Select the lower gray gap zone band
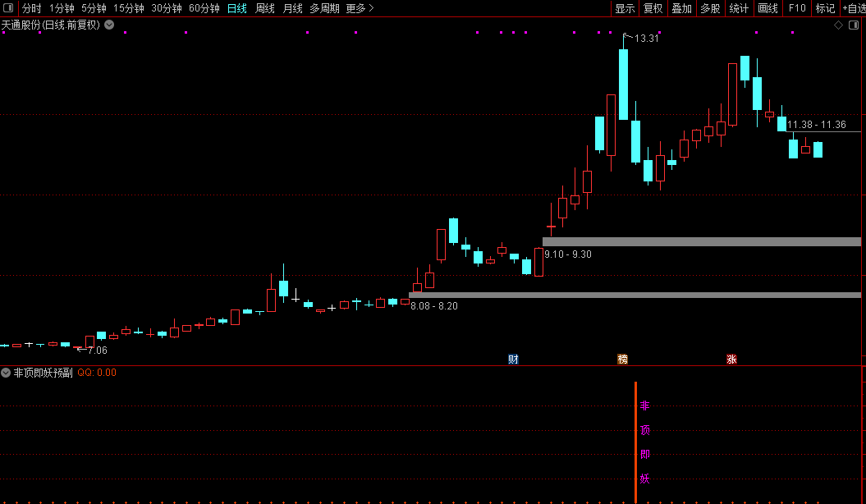 pyautogui.click(x=635, y=296)
